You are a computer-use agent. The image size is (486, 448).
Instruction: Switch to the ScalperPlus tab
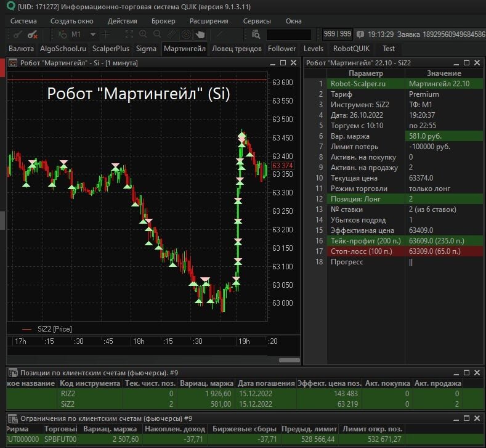click(111, 49)
